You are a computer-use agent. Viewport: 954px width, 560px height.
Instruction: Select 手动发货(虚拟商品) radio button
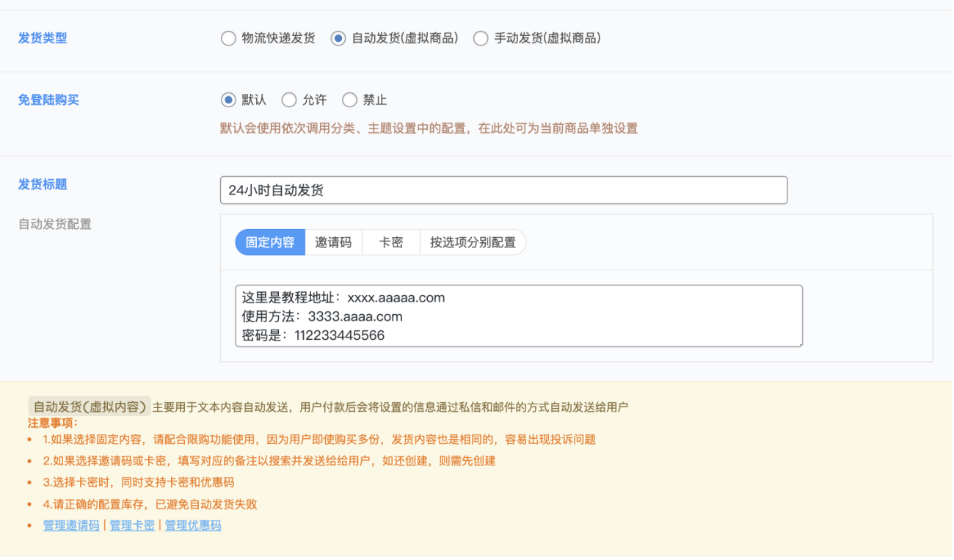click(481, 39)
